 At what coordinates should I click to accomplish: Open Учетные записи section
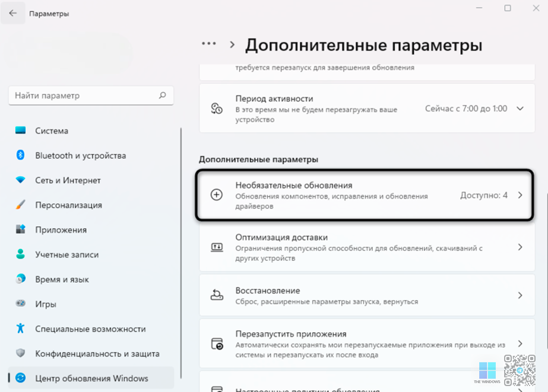(91, 254)
